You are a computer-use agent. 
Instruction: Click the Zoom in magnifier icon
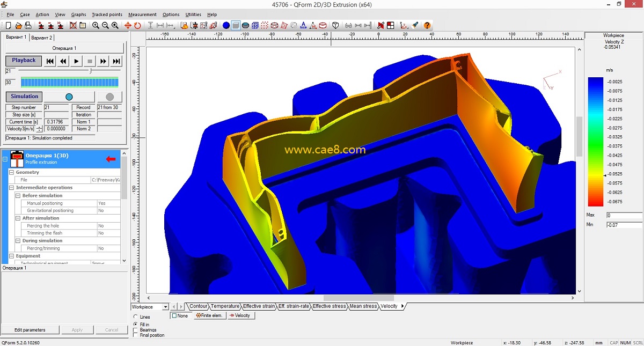(96, 25)
